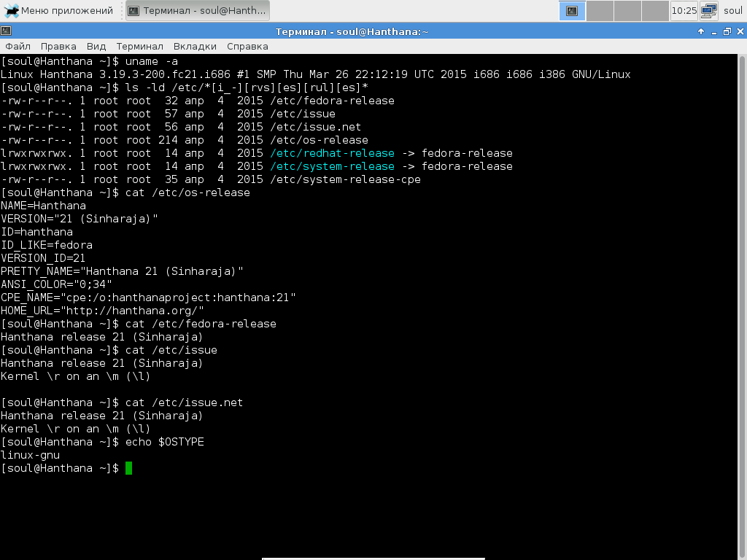The width and height of the screenshot is (747, 560).
Task: Click the 'ID=hanthana' line
Action: [36, 232]
